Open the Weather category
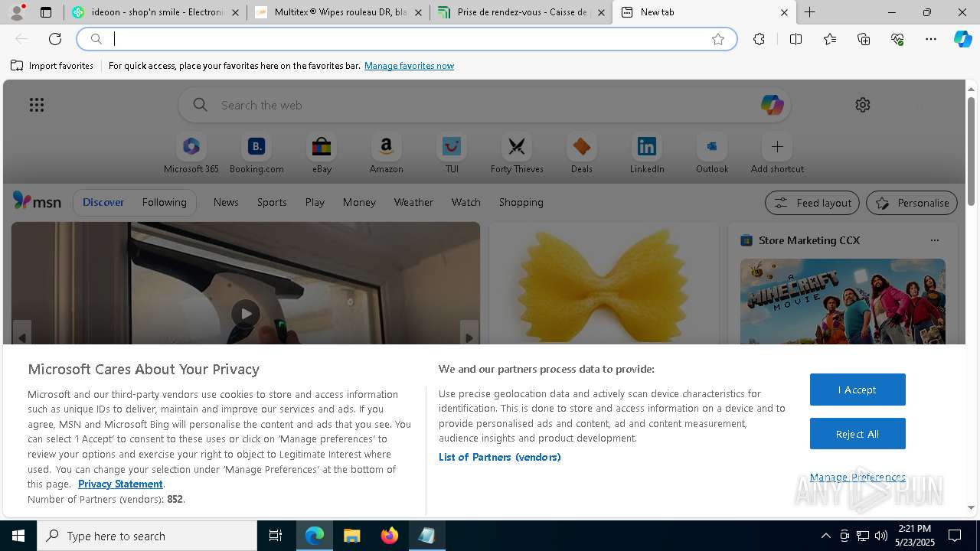Viewport: 980px width, 551px height. click(x=413, y=202)
